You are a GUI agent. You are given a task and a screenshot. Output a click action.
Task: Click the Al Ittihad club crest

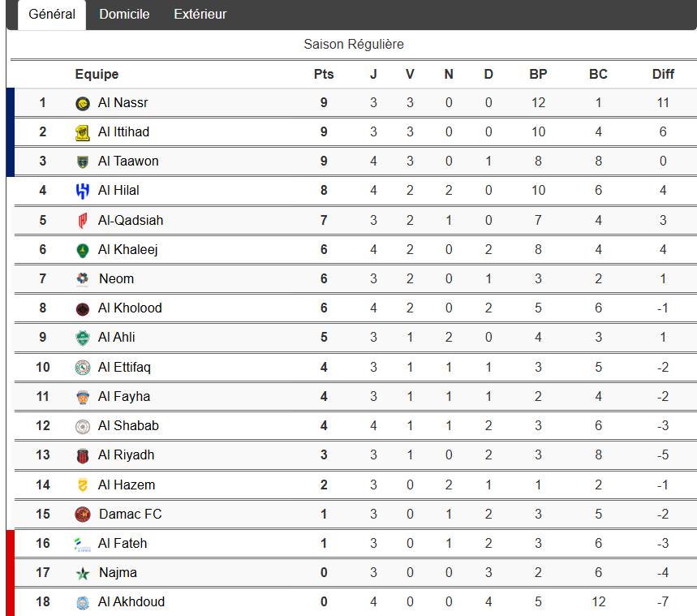coord(82,132)
